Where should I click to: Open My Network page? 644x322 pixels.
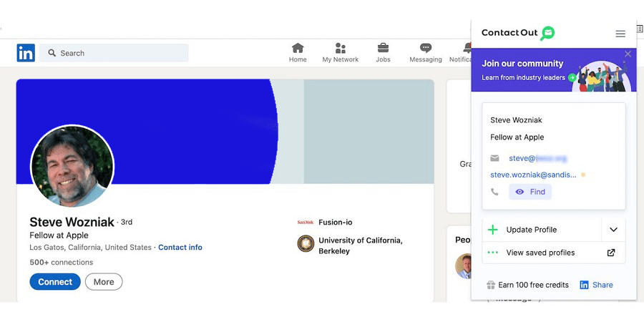point(340,53)
